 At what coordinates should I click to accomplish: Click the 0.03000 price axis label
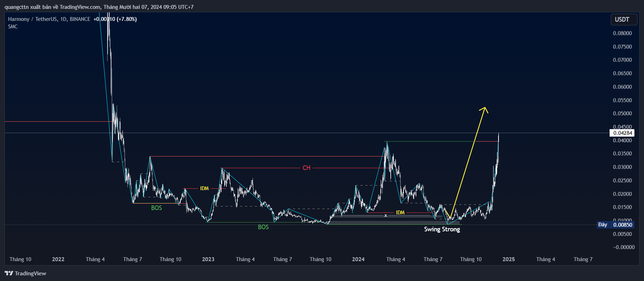622,167
